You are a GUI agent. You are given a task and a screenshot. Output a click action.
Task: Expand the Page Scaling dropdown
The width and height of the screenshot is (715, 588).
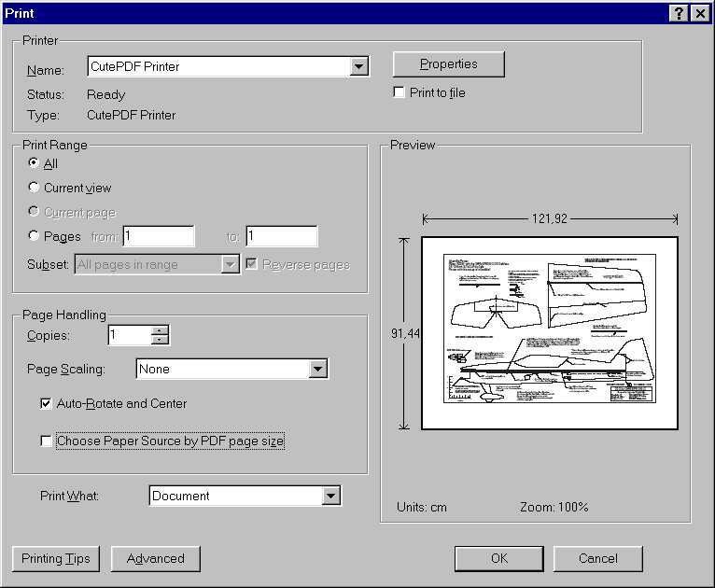point(318,369)
